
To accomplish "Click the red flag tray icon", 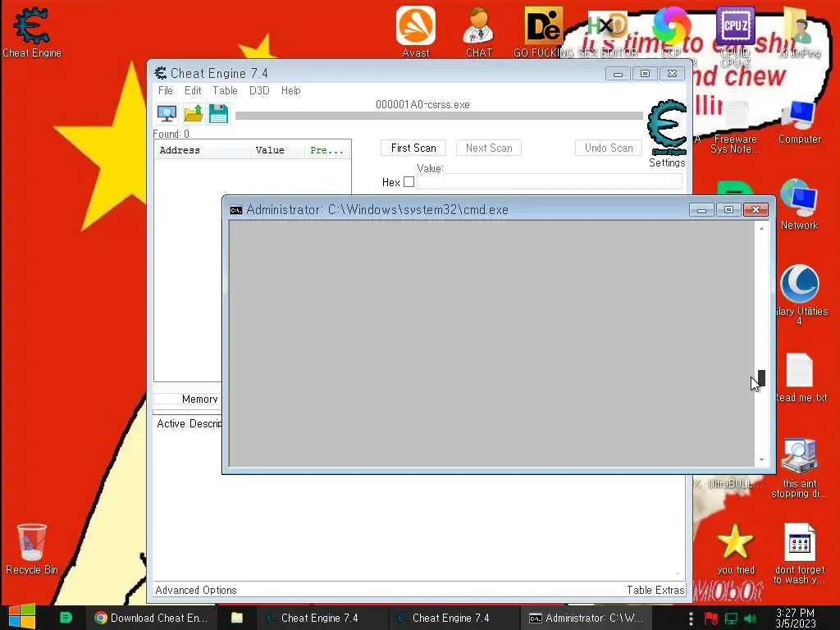I will [711, 619].
